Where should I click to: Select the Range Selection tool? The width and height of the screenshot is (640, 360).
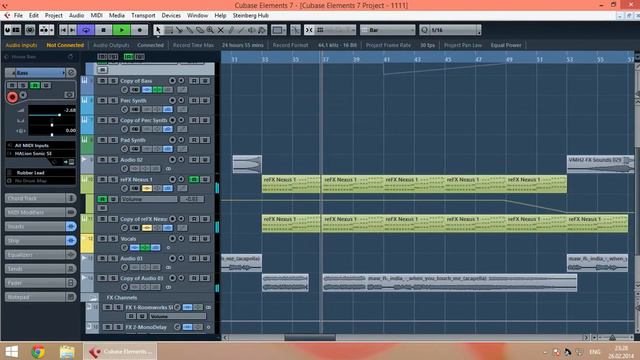(169, 30)
